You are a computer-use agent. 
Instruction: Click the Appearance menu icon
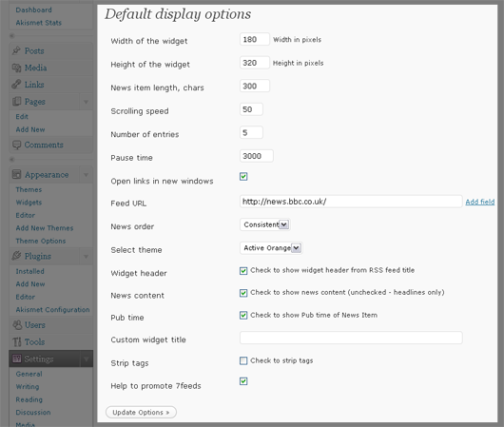pos(16,174)
